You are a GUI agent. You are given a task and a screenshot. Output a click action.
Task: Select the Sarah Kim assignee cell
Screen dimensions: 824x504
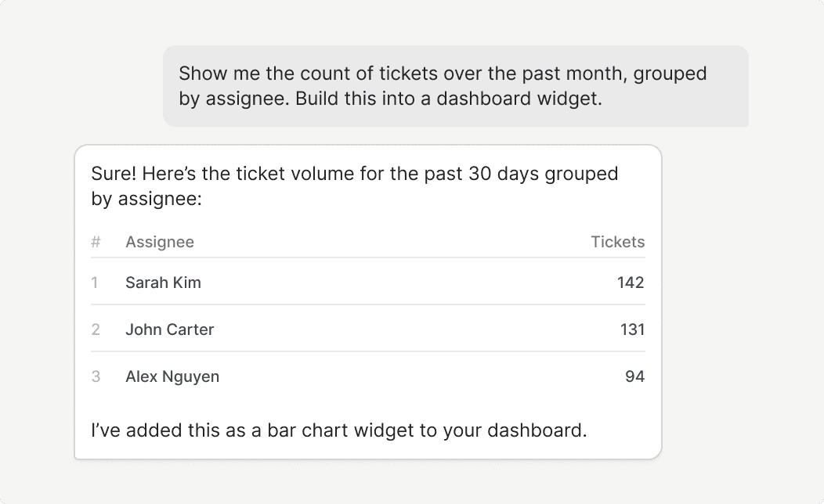pos(163,283)
